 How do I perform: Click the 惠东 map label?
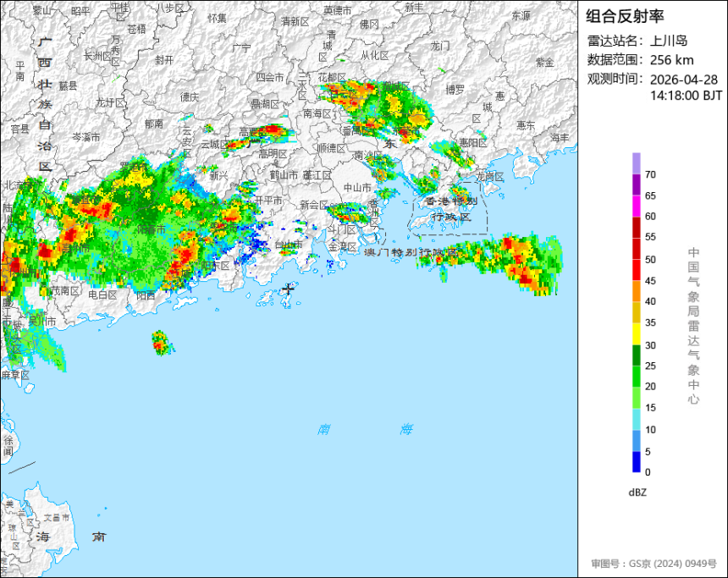coord(526,125)
